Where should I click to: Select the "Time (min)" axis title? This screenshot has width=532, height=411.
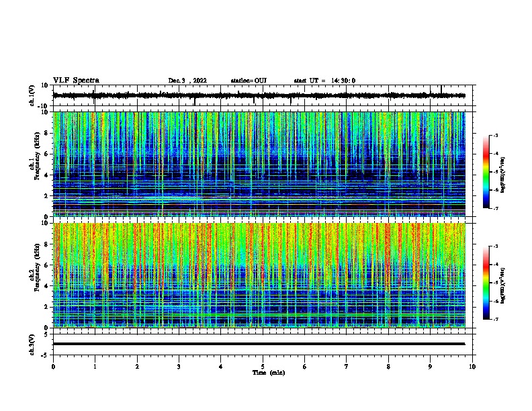[x=269, y=373]
